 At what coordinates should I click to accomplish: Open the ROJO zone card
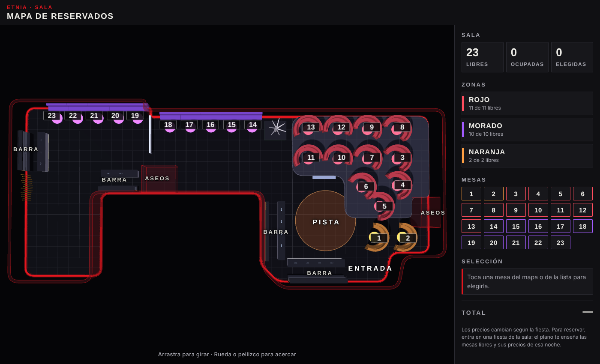tap(527, 103)
